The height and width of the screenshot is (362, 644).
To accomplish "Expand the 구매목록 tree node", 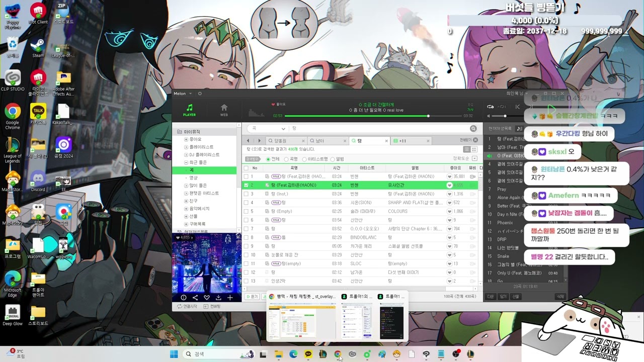I will click(186, 224).
